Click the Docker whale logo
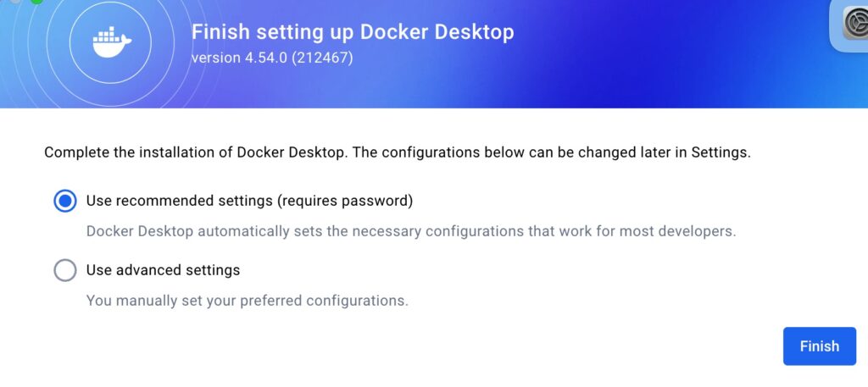The height and width of the screenshot is (387, 868). [x=112, y=42]
